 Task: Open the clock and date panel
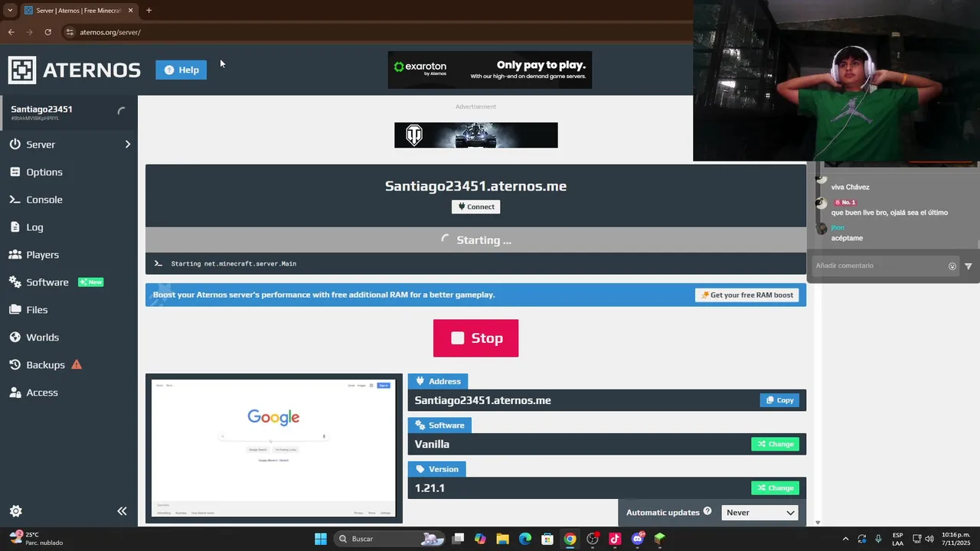coord(955,539)
